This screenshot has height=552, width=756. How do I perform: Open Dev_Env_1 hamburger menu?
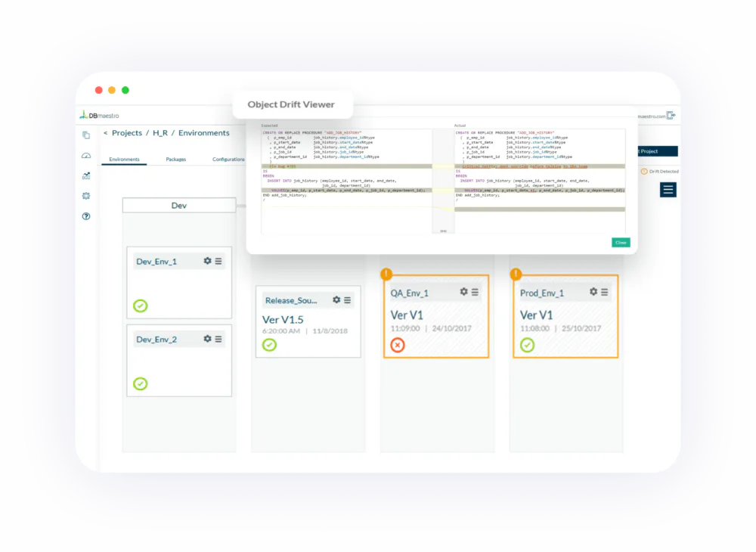pyautogui.click(x=218, y=261)
